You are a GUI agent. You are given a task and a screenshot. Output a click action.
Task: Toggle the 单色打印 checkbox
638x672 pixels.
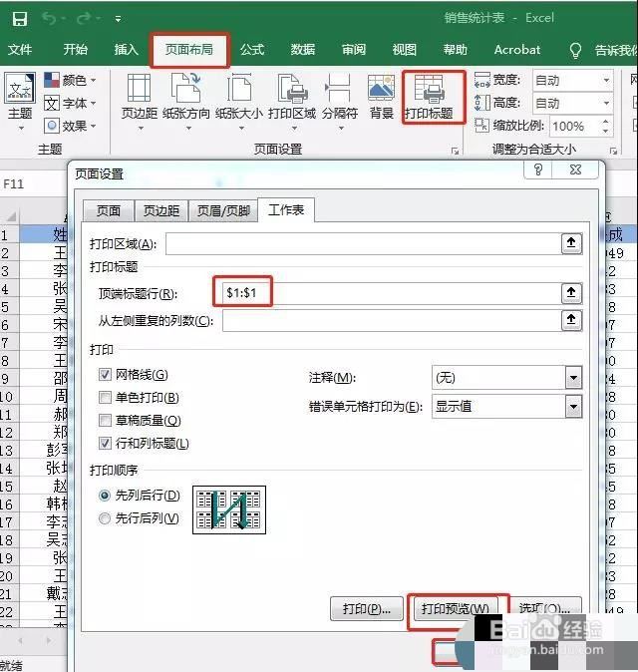pyautogui.click(x=105, y=397)
